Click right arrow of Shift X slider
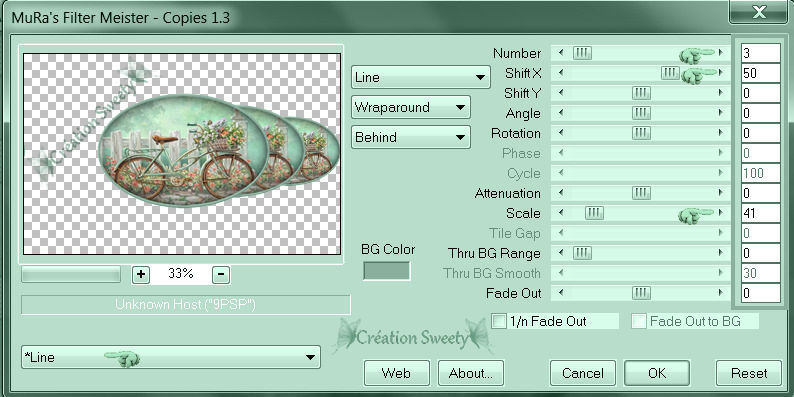This screenshot has width=794, height=397. click(721, 73)
